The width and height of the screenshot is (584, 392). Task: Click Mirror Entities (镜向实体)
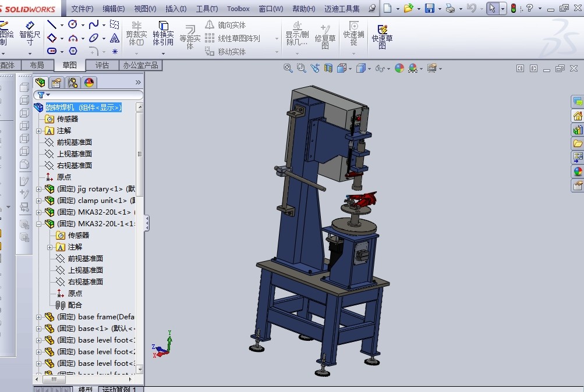225,25
